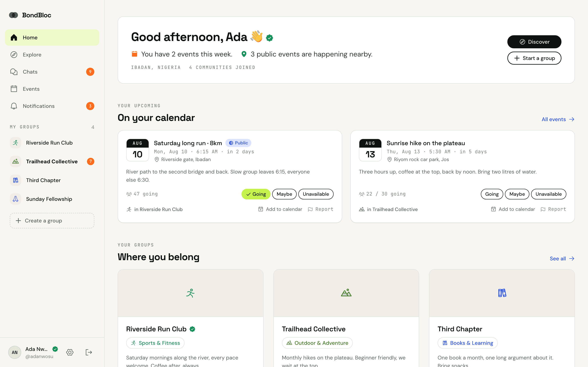
Task: Open settings gear icon beside profile
Action: 70,352
